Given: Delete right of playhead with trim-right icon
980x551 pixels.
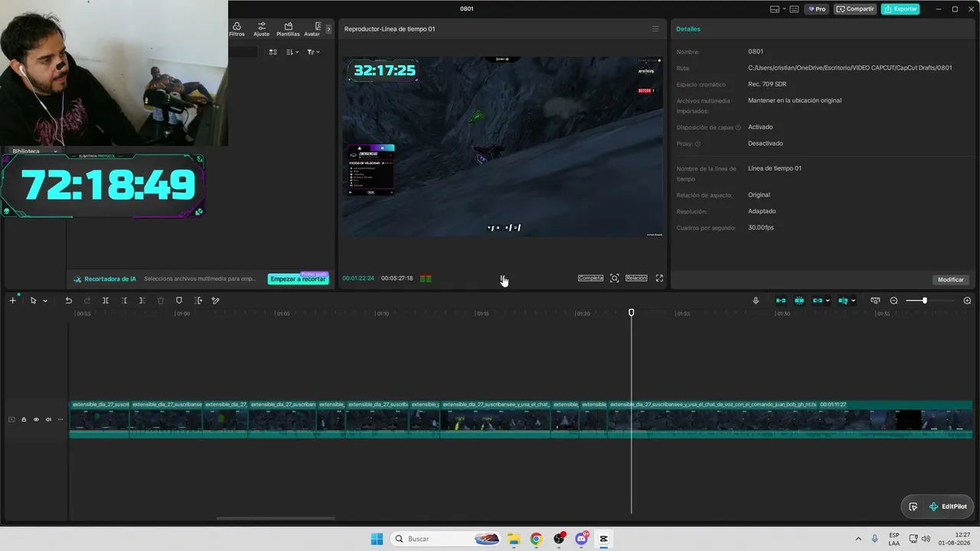Looking at the screenshot, I should point(142,301).
